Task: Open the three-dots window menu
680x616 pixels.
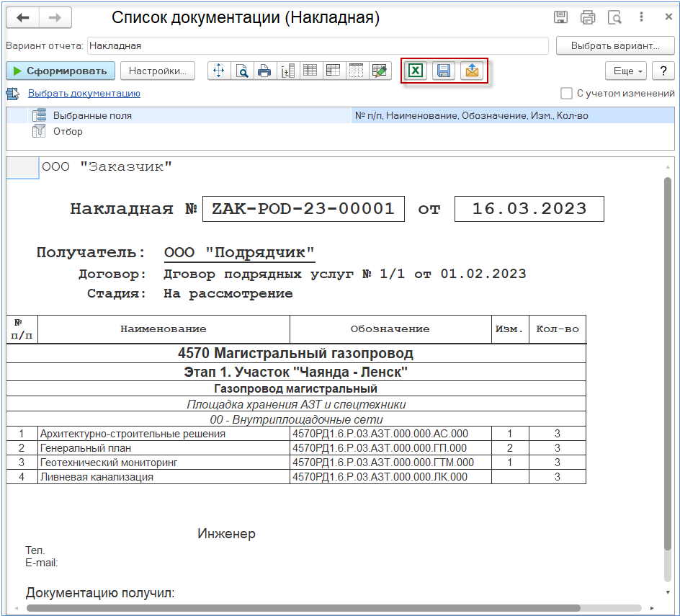Action: pyautogui.click(x=641, y=17)
